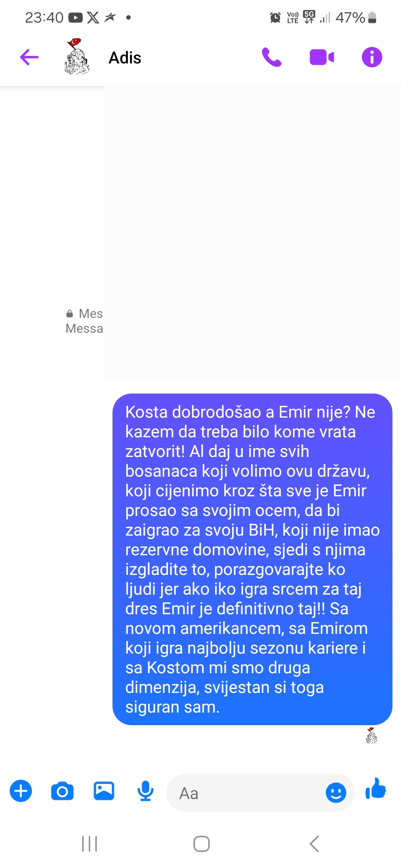Screen dimensions: 401x868
Task: Start a video call with Adis
Action: [x=322, y=57]
